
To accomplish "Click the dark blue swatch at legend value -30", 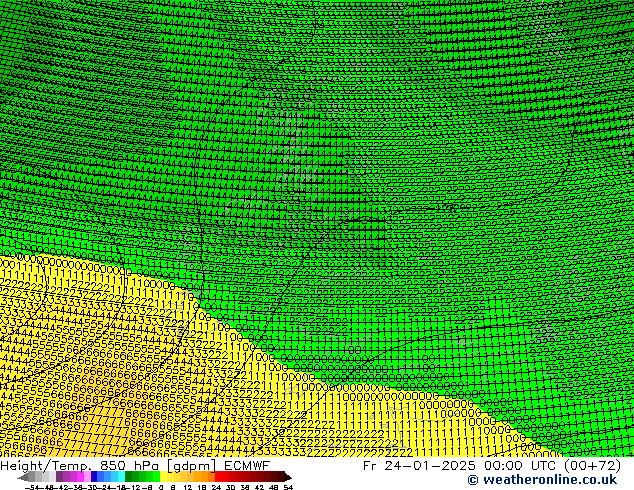I will 94,477.
